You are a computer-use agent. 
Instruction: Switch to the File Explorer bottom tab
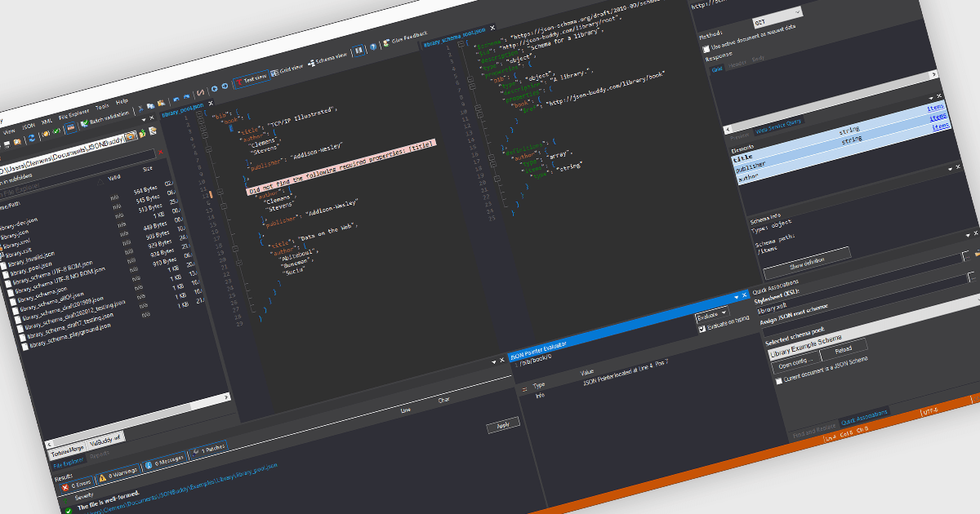(69, 463)
